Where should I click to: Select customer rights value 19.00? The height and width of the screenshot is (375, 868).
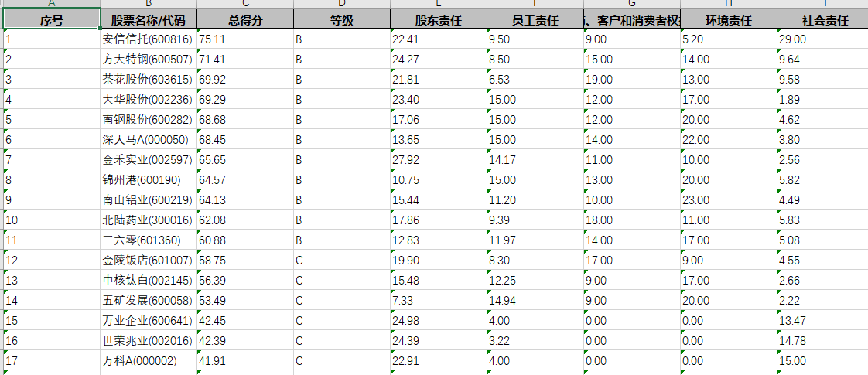tap(632, 79)
